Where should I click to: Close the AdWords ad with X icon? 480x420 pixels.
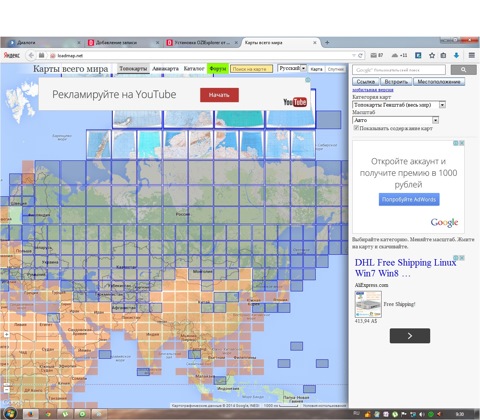[x=462, y=143]
